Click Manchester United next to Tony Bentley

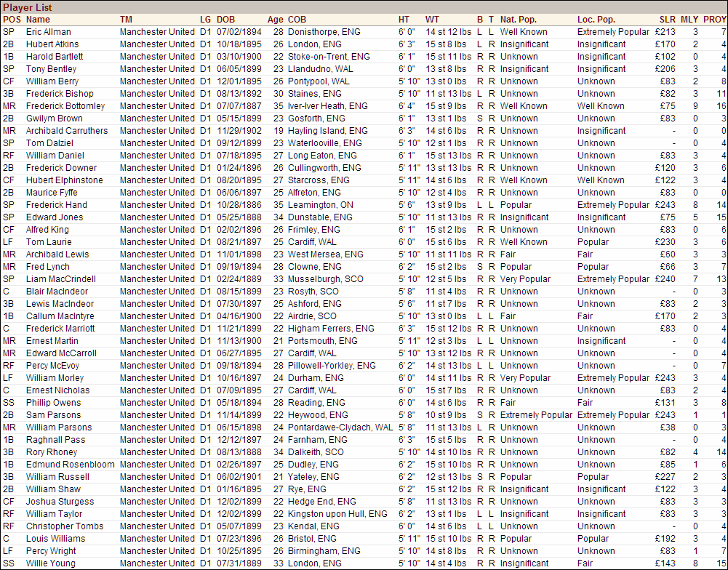click(x=157, y=68)
